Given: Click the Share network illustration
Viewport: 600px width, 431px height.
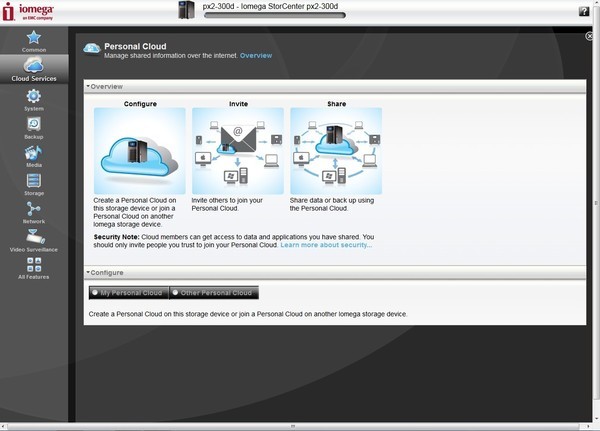Looking at the screenshot, I should (336, 151).
